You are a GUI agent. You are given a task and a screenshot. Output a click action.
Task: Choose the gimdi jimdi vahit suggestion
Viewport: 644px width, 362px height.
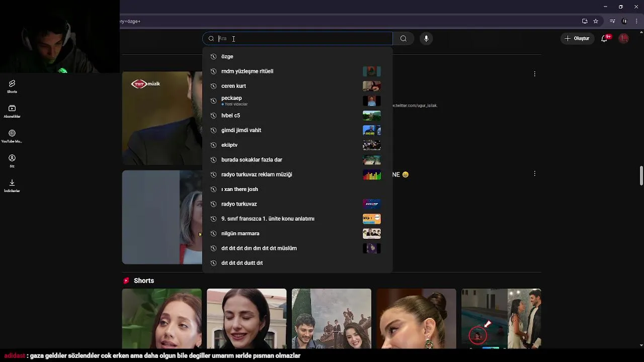(297, 130)
